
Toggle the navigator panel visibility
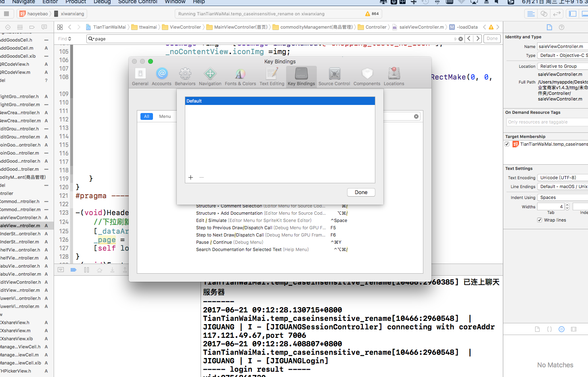click(573, 14)
